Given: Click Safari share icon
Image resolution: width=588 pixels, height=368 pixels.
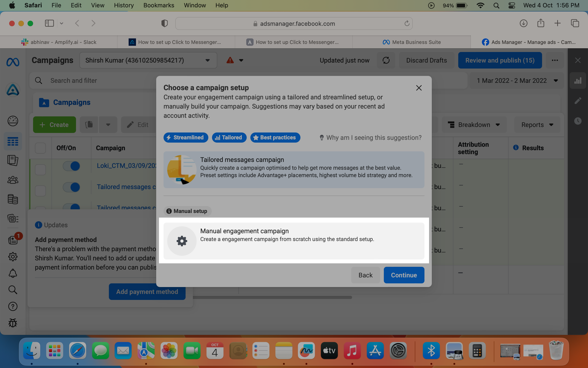Looking at the screenshot, I should [541, 23].
